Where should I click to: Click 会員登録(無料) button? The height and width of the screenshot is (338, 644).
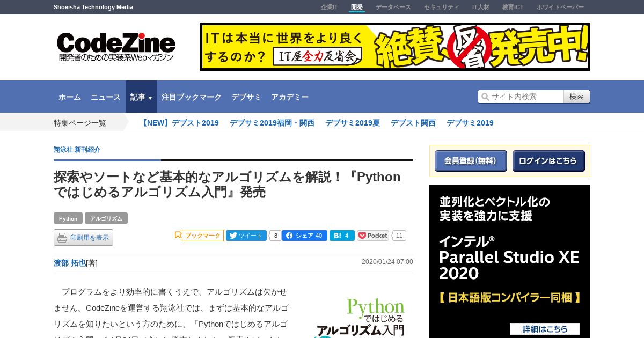[471, 161]
